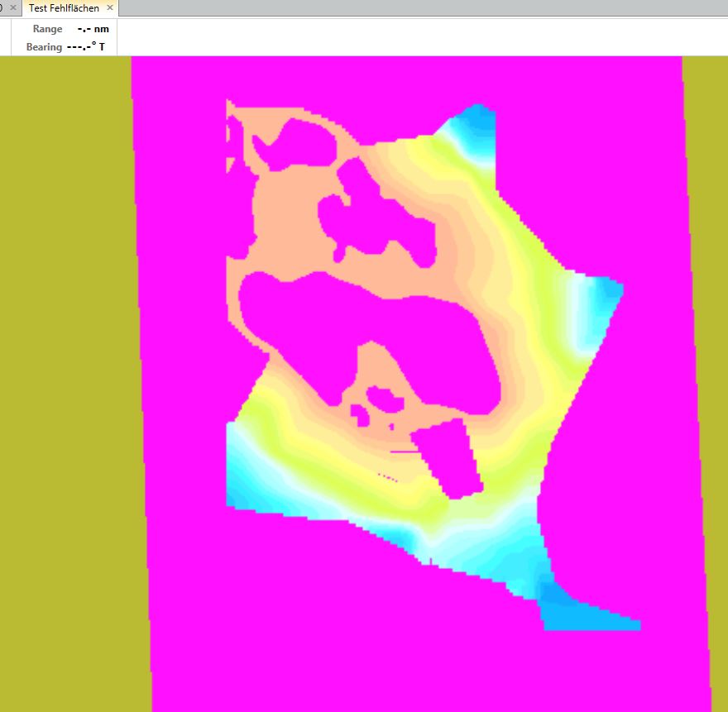Close the partially hidden tab on the far left
The image size is (728, 712).
tap(12, 8)
